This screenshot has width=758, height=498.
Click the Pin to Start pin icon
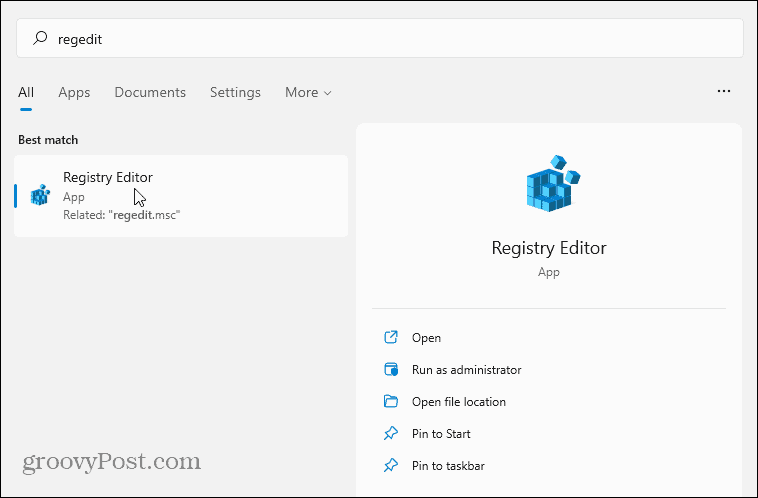391,433
